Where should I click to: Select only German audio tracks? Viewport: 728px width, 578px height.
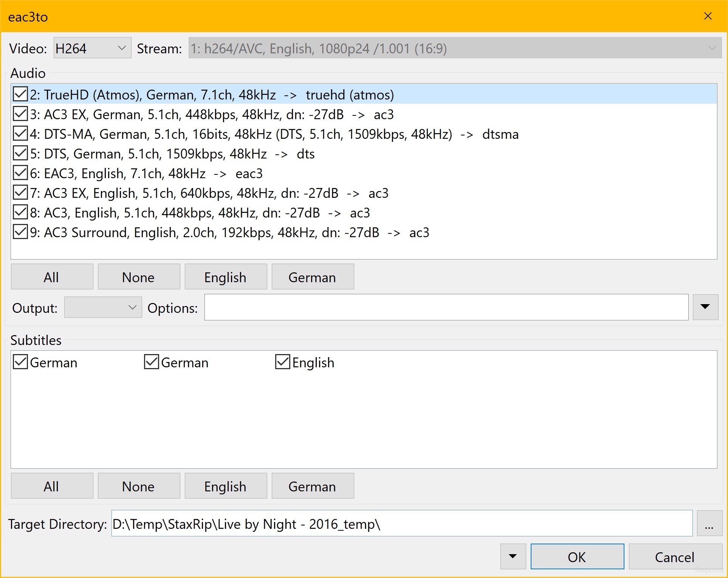pos(312,277)
